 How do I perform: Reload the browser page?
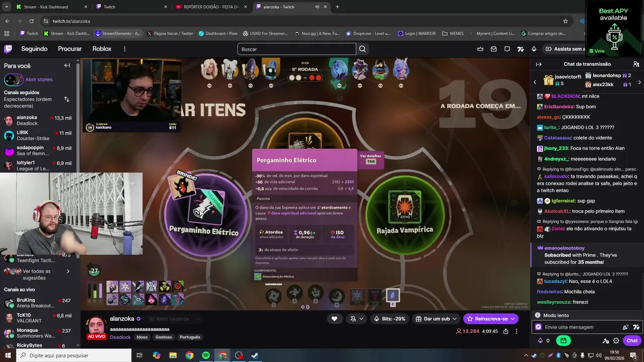[31, 21]
